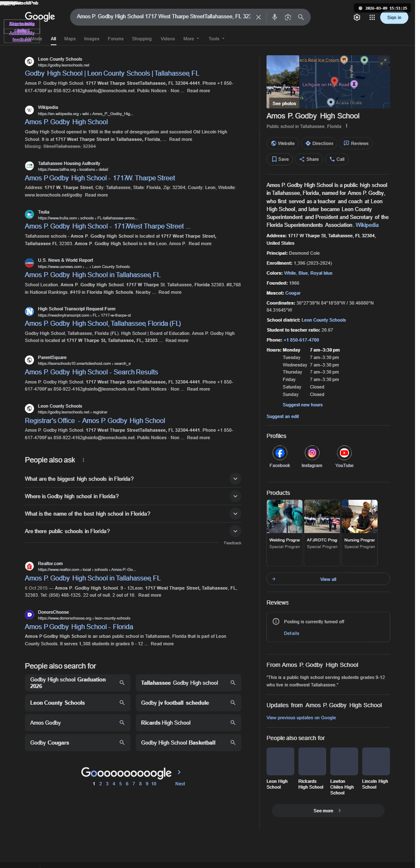The width and height of the screenshot is (420, 868).
Task: Open the school Website button
Action: coord(283,143)
